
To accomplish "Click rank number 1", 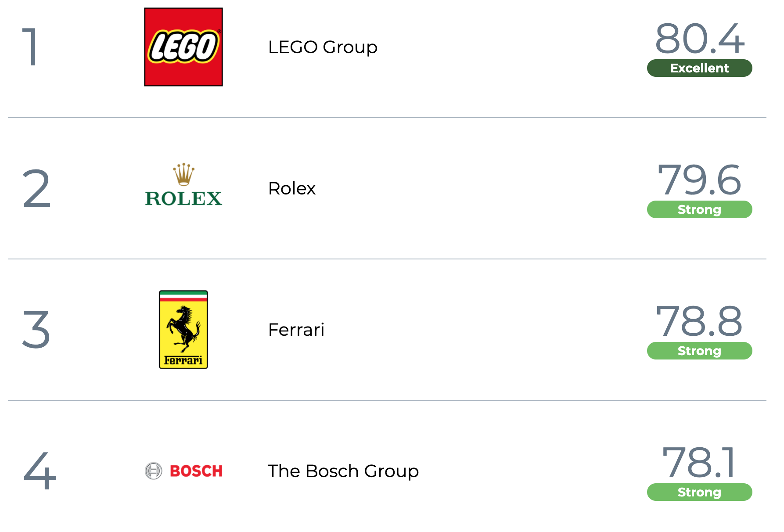I will coord(30,47).
